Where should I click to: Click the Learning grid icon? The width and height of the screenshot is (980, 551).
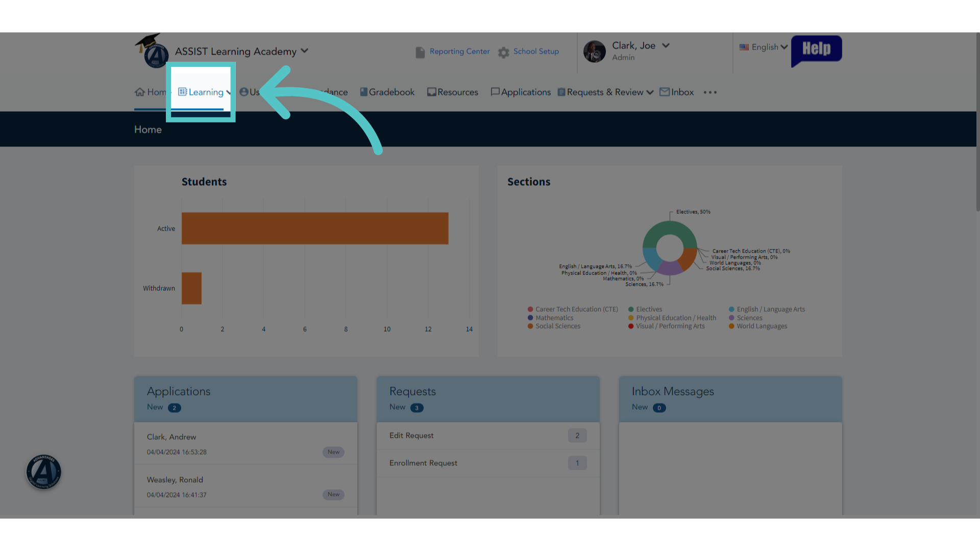182,92
